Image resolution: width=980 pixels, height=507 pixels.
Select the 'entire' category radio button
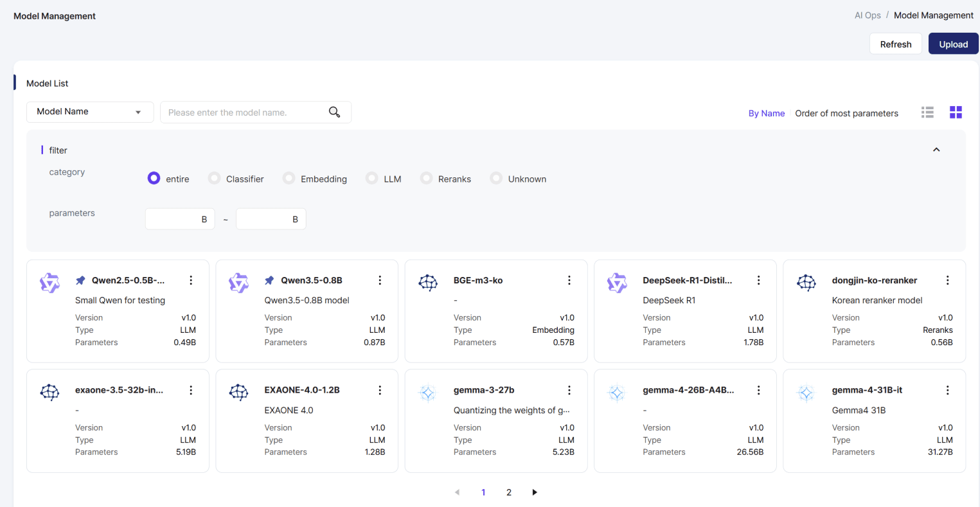click(x=154, y=178)
